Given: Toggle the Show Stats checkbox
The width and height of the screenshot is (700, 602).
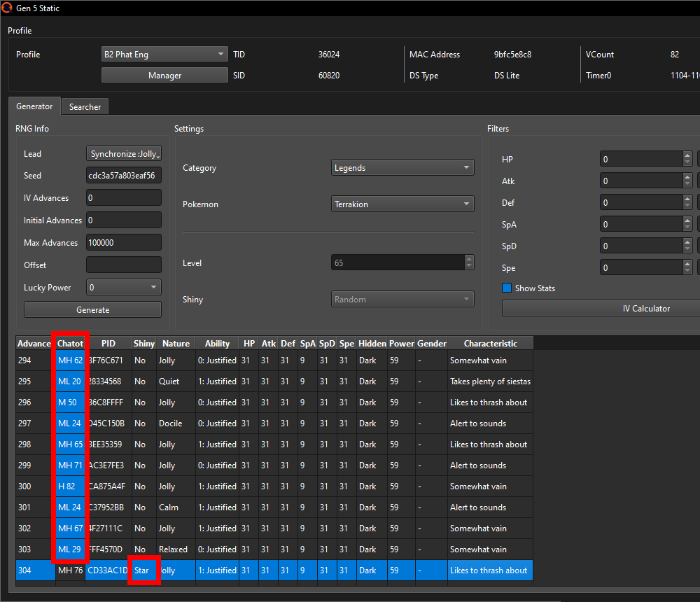Looking at the screenshot, I should coord(507,288).
